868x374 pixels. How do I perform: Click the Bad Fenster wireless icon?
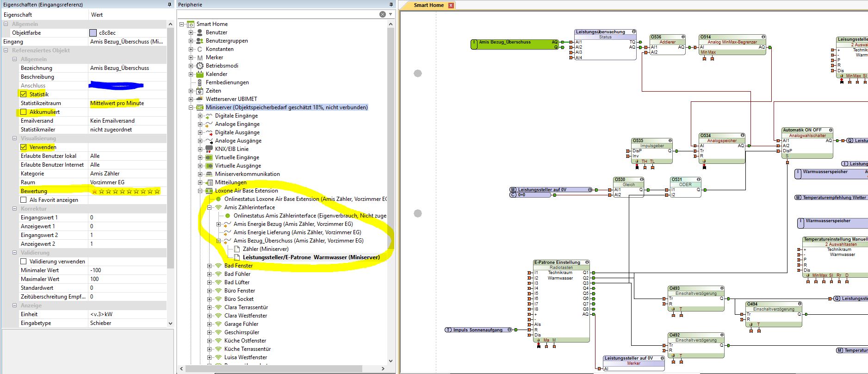coord(218,266)
